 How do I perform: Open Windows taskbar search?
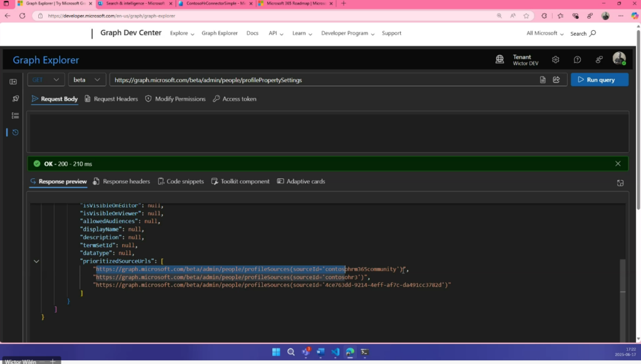click(290, 351)
